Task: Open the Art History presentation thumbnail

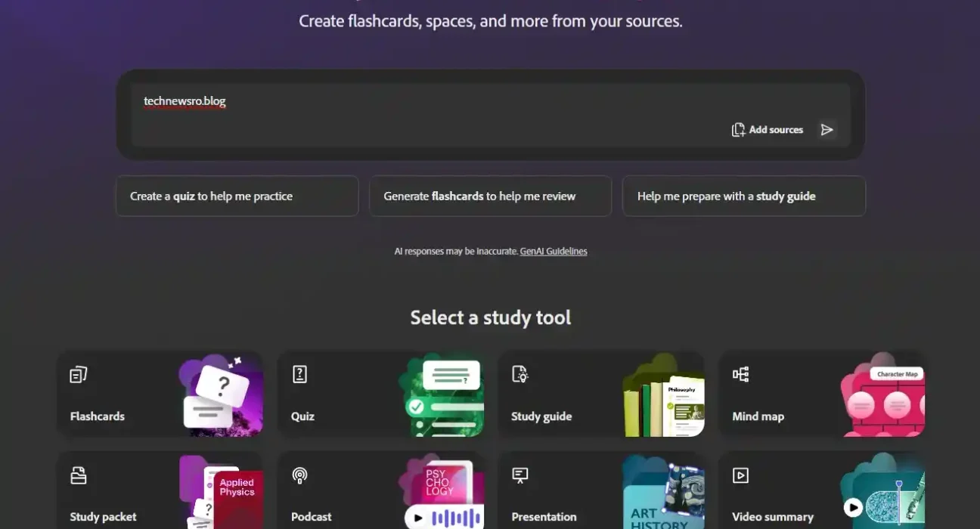Action: 663,493
